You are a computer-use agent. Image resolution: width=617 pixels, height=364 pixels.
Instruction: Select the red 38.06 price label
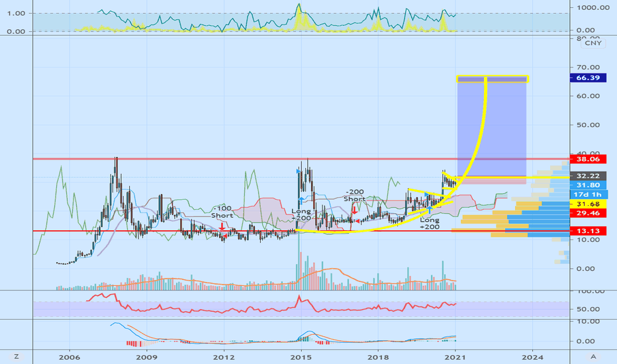588,159
